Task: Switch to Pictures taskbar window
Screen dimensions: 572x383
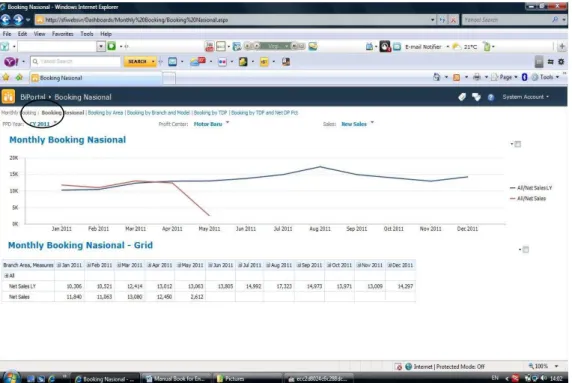Action: tap(247, 379)
